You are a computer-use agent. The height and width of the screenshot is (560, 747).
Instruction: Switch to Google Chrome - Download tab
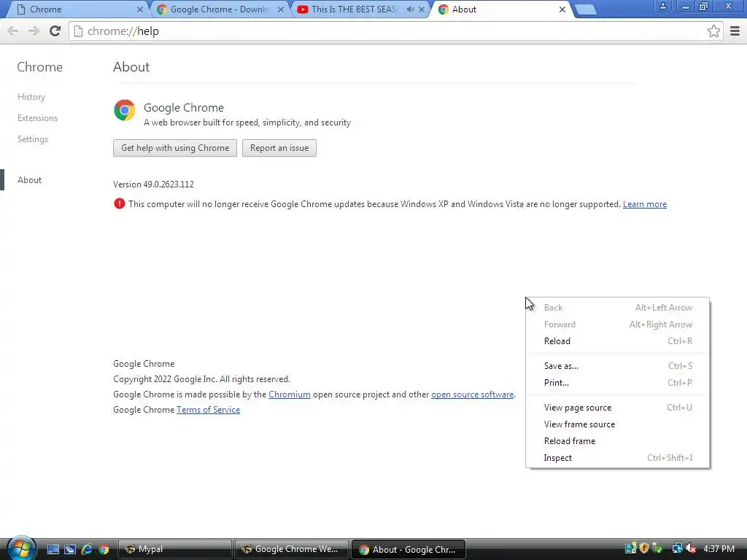click(x=219, y=9)
